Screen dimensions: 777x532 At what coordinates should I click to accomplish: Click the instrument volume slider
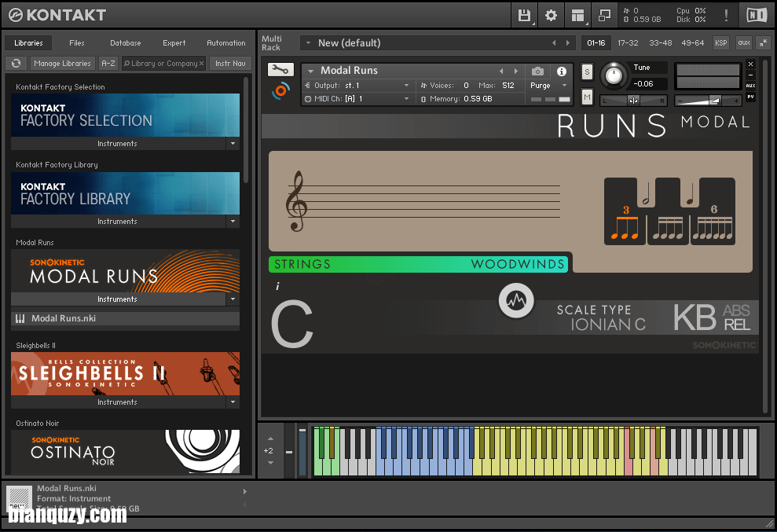click(x=708, y=101)
